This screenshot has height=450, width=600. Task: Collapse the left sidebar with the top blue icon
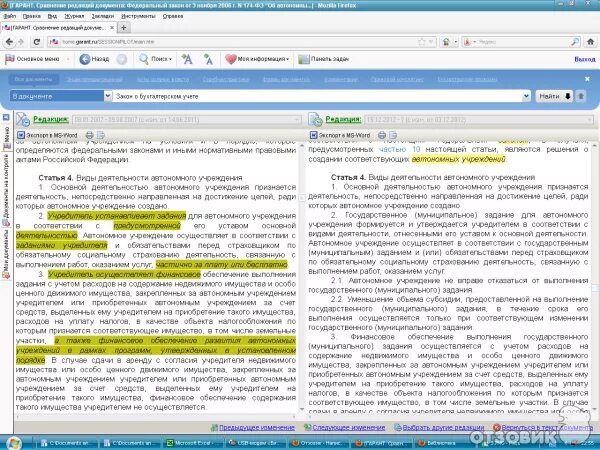(6, 117)
